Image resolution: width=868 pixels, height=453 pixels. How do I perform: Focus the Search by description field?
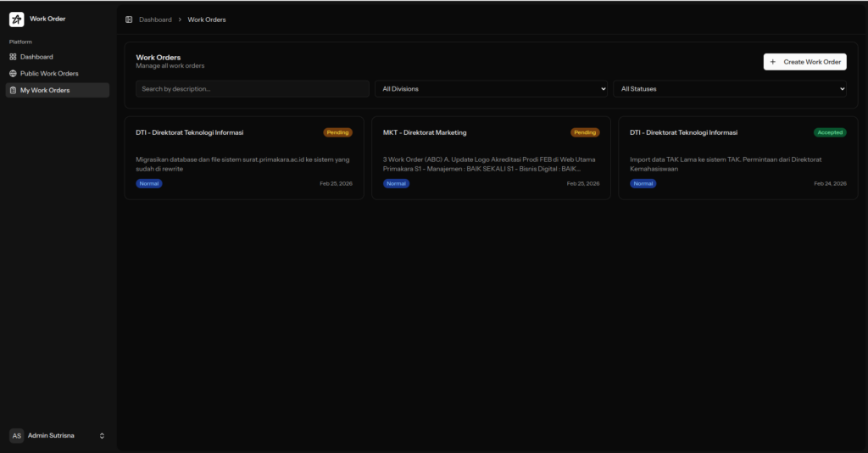pos(253,88)
